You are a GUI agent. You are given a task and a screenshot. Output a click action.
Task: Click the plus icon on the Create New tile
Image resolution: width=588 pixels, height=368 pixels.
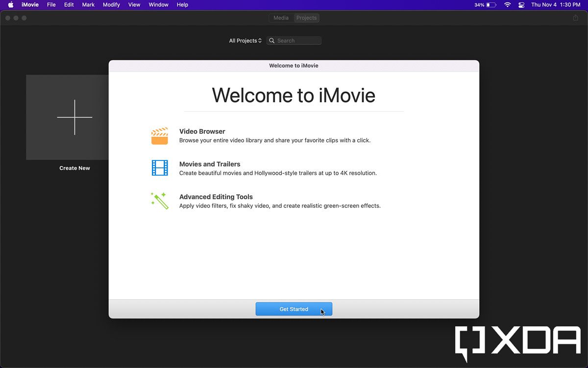click(74, 117)
